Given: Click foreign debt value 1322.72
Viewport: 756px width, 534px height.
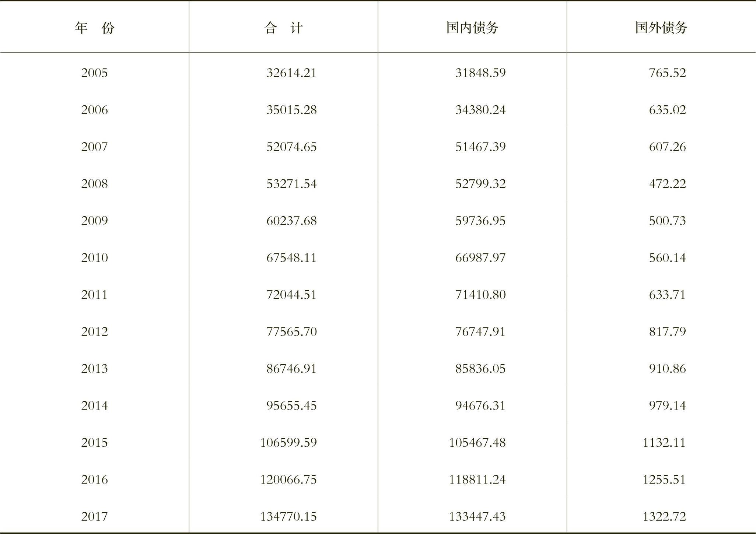Looking at the screenshot, I should click(x=664, y=516).
